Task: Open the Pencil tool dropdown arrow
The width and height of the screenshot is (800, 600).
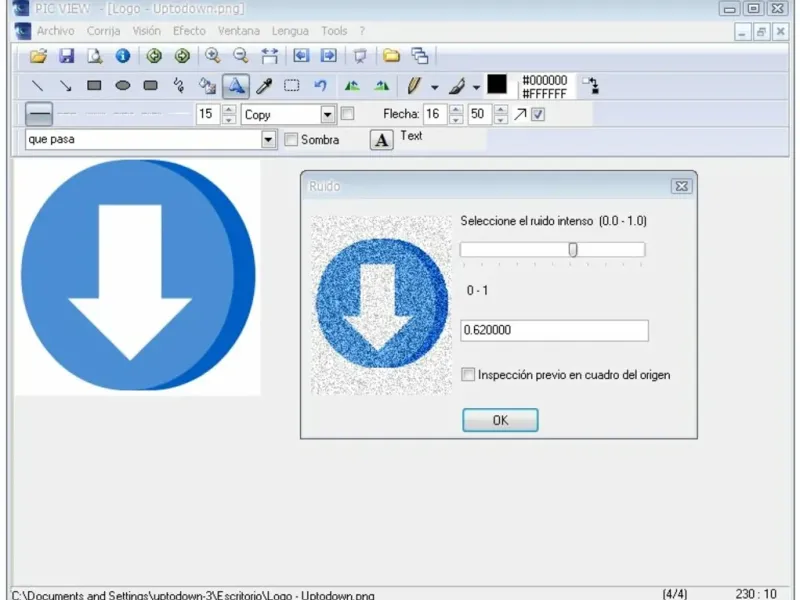Action: (435, 87)
